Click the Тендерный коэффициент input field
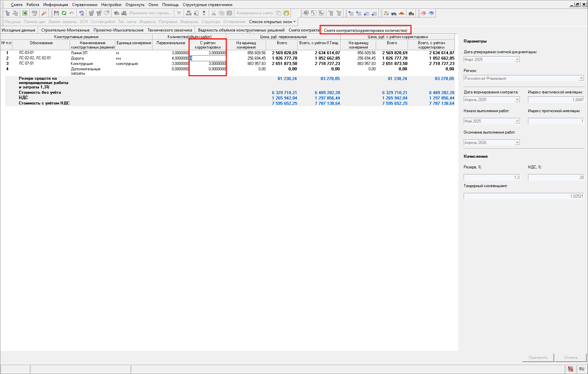Image resolution: width=588 pixels, height=374 pixels. [524, 196]
